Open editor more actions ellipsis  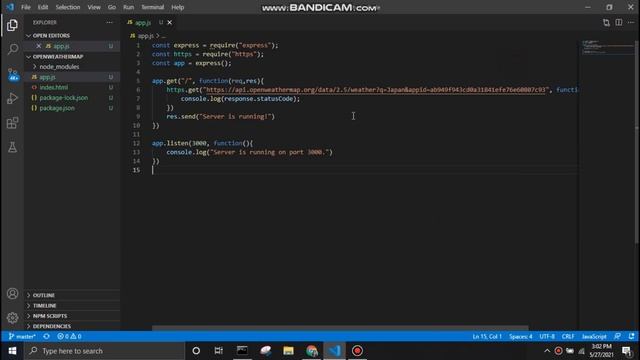pyautogui.click(x=631, y=22)
